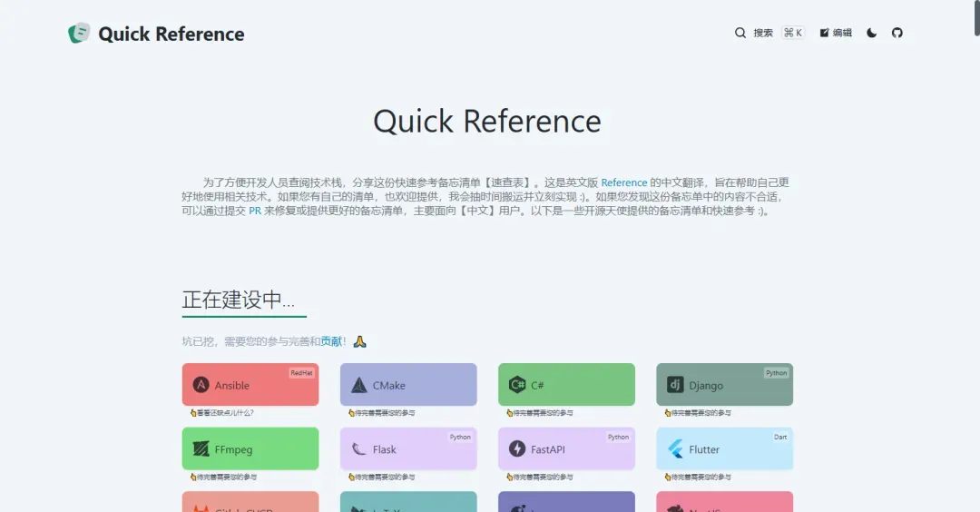Click the Python tag on Flask card
This screenshot has height=512, width=980.
click(460, 437)
